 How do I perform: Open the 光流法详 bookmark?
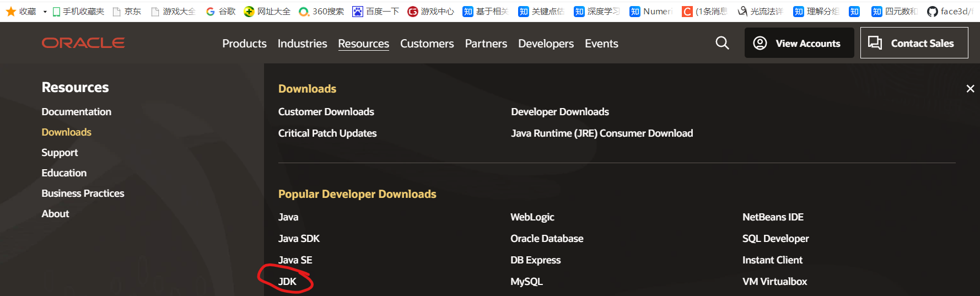(x=761, y=12)
